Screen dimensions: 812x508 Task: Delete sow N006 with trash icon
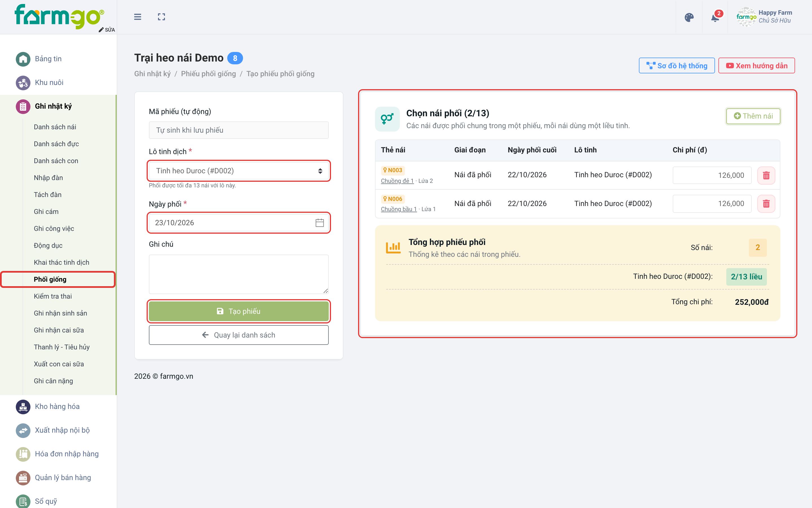766,203
